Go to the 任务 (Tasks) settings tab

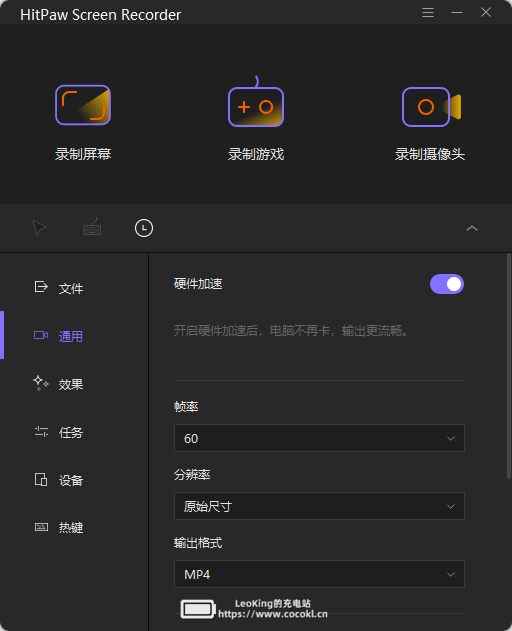74,432
